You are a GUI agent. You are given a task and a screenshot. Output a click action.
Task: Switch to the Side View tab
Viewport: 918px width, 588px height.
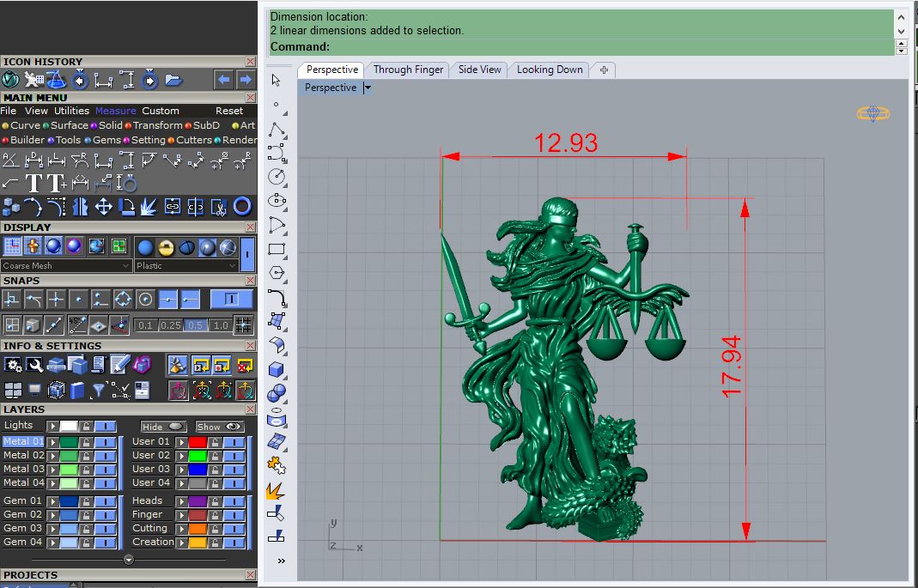478,70
